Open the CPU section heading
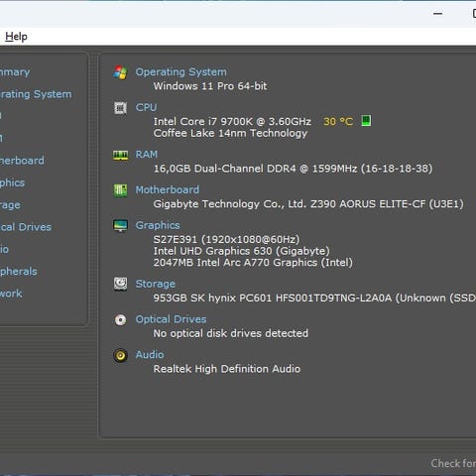Screen dimensions: 476x476 coord(146,107)
